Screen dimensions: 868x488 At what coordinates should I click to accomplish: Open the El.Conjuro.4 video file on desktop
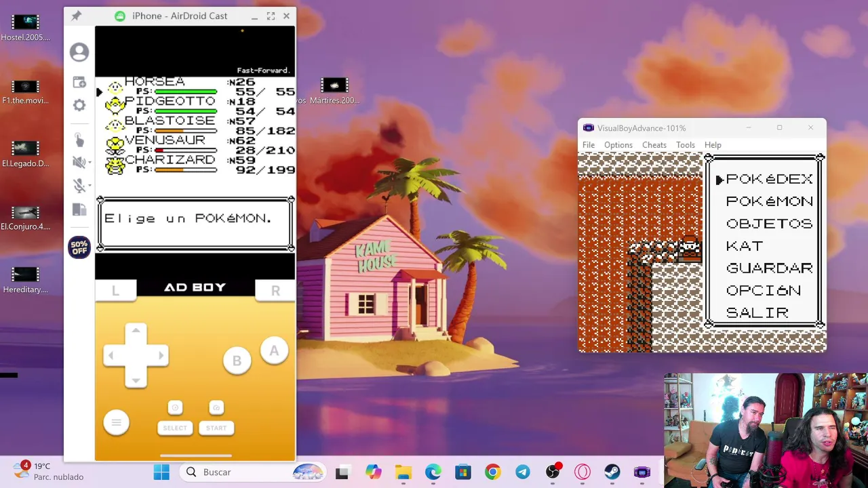[25, 217]
